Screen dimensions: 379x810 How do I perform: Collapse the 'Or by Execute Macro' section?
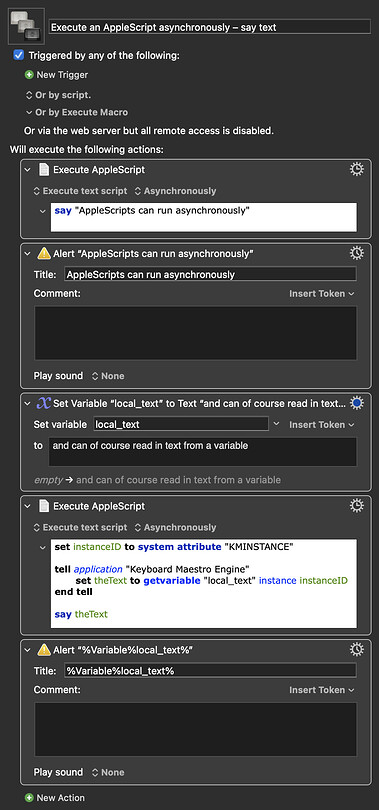point(29,112)
